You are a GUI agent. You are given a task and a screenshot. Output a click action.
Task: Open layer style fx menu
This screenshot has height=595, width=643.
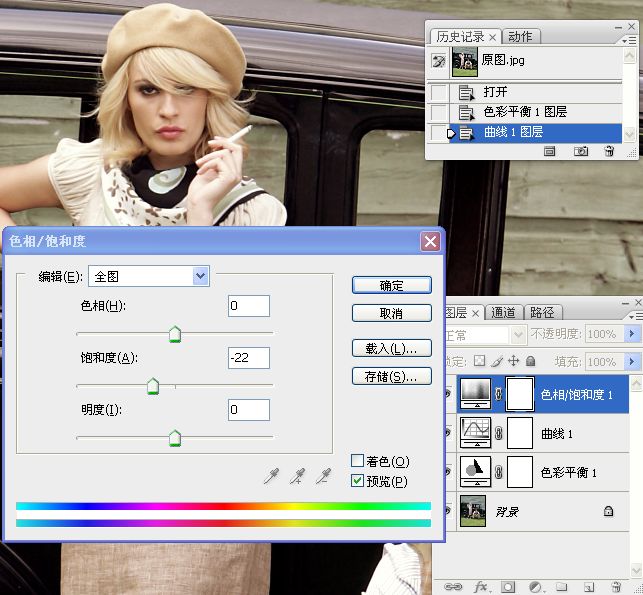pos(481,587)
